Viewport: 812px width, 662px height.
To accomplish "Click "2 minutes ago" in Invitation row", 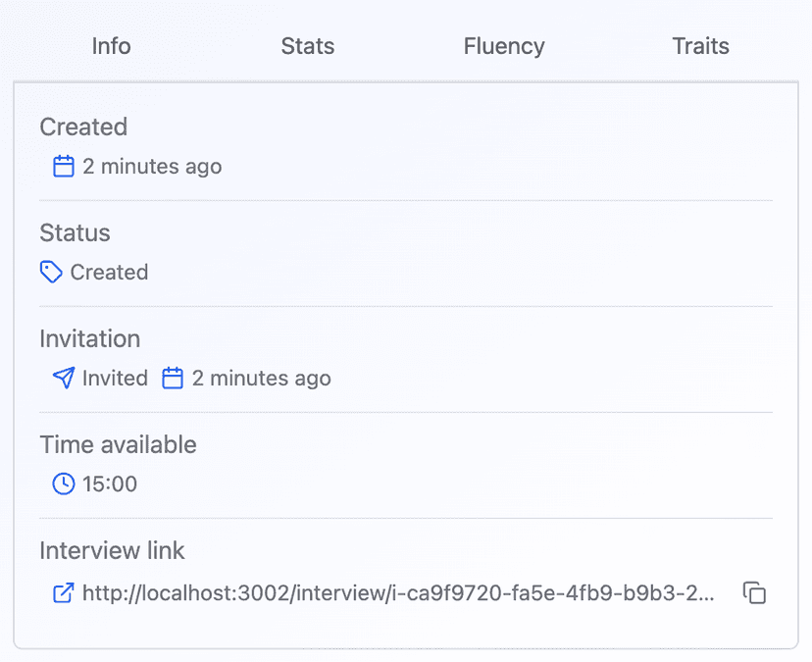I will 261,379.
